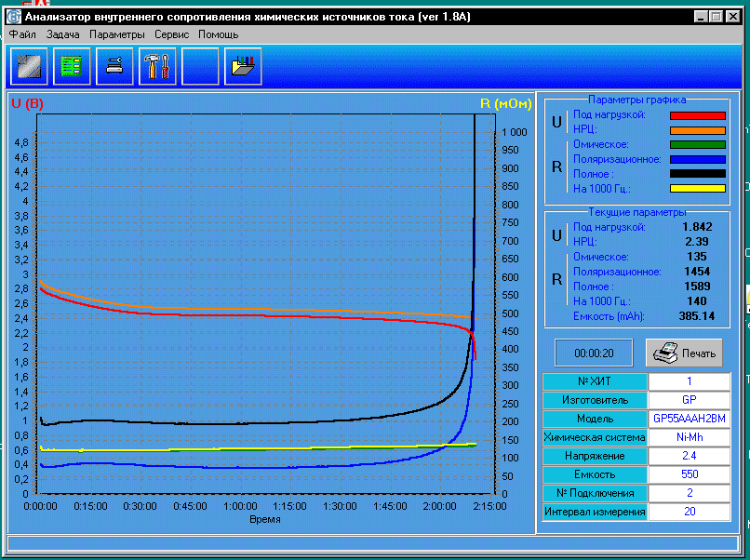Viewport: 750px width, 560px height.
Task: Open the Помощь menu
Action: pos(218,34)
